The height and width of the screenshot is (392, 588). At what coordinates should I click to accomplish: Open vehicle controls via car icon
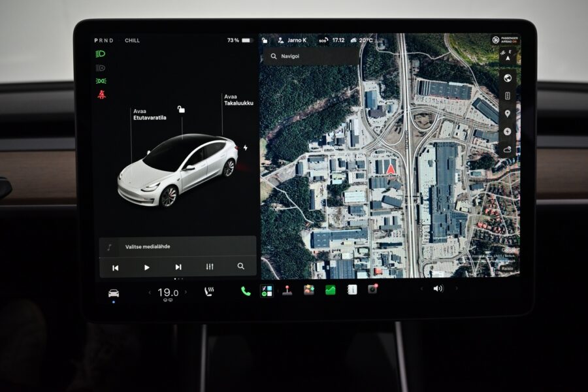pyautogui.click(x=114, y=293)
